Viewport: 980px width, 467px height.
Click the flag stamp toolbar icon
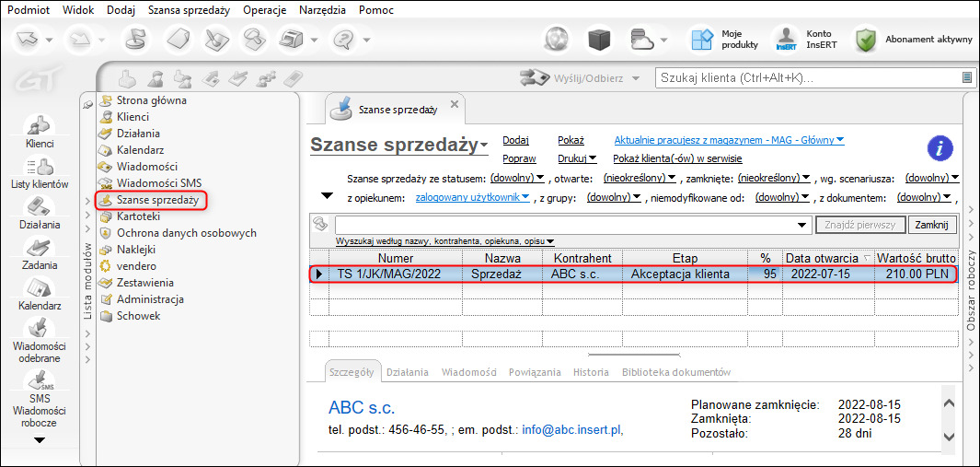tap(137, 40)
